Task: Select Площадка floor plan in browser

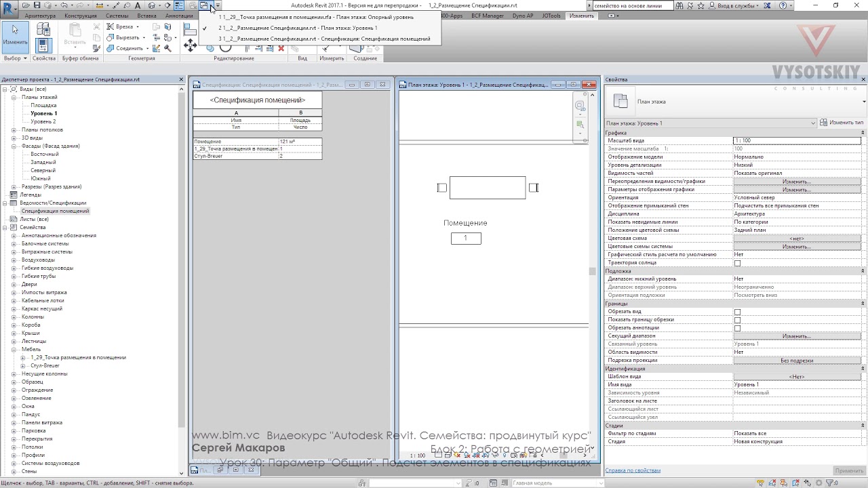Action: (43, 106)
